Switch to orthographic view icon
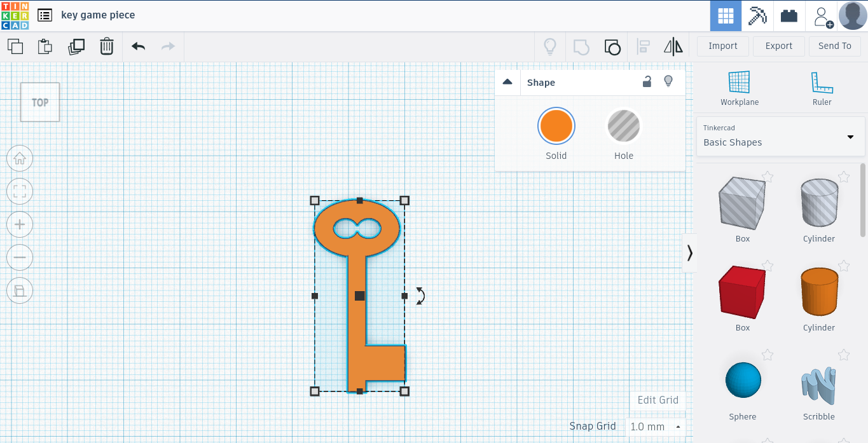 coord(20,290)
